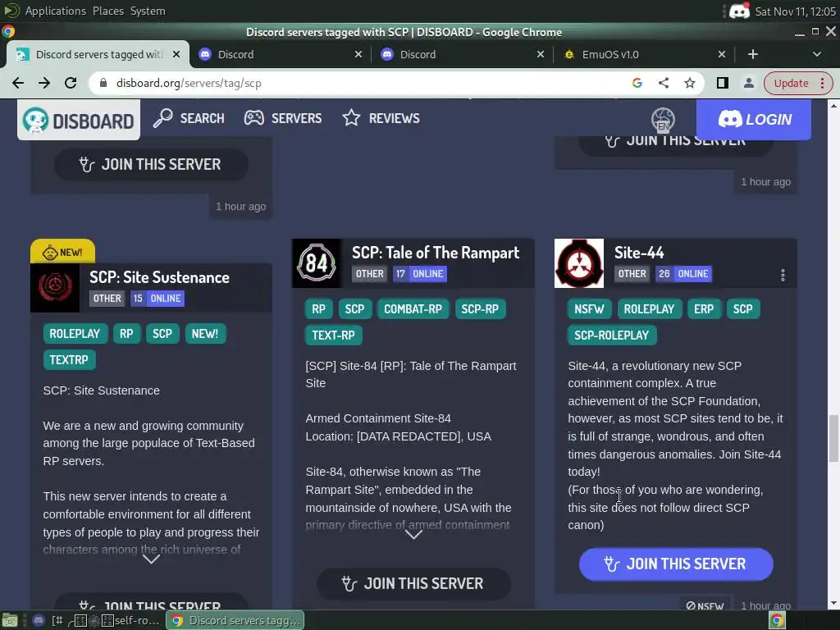Select the SCP-RP tag
Screen dimensions: 840x630
[480, 309]
